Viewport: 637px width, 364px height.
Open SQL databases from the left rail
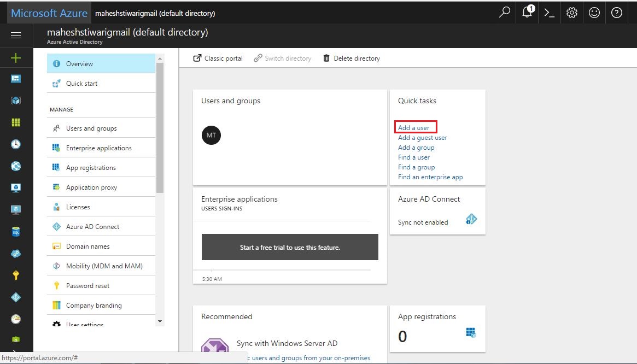[15, 232]
